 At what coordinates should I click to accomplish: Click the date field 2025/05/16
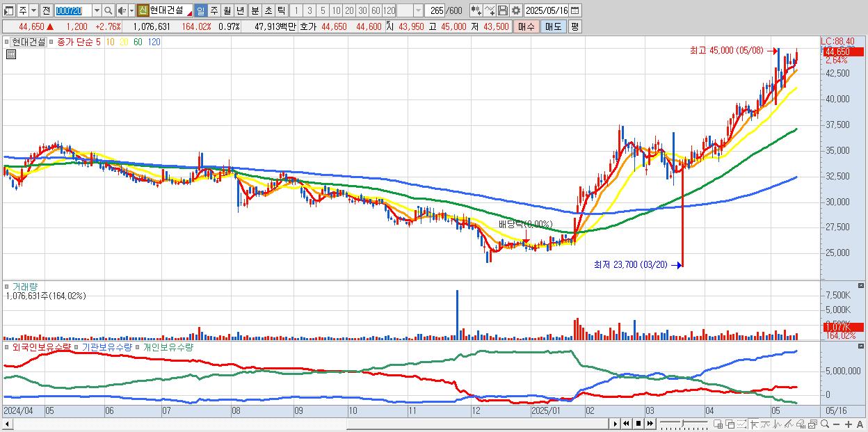pyautogui.click(x=547, y=10)
